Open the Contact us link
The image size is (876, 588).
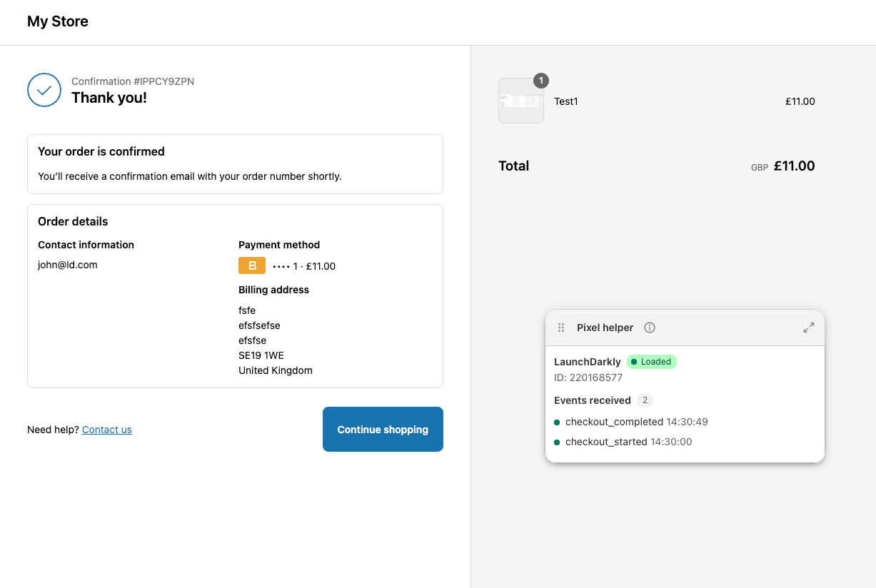click(x=106, y=430)
